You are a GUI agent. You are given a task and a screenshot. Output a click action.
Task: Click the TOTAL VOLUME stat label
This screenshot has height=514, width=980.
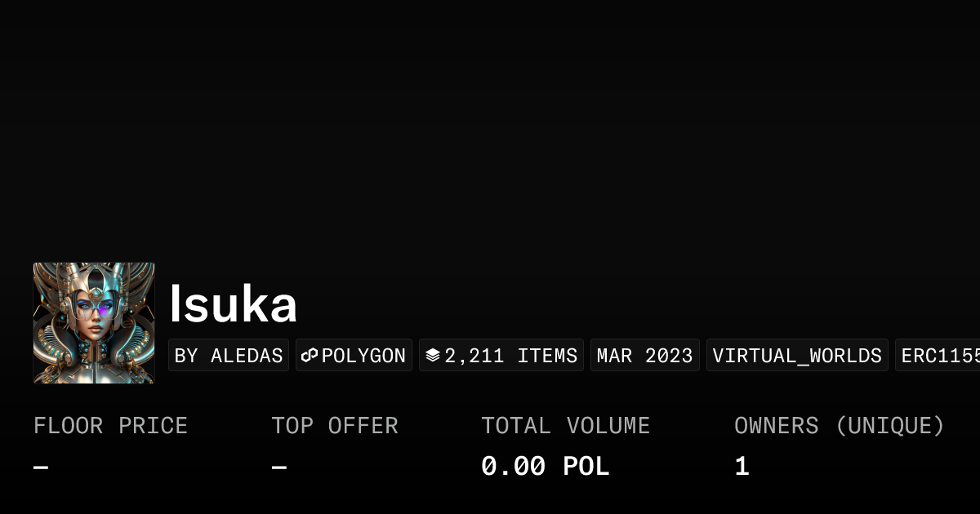[566, 425]
